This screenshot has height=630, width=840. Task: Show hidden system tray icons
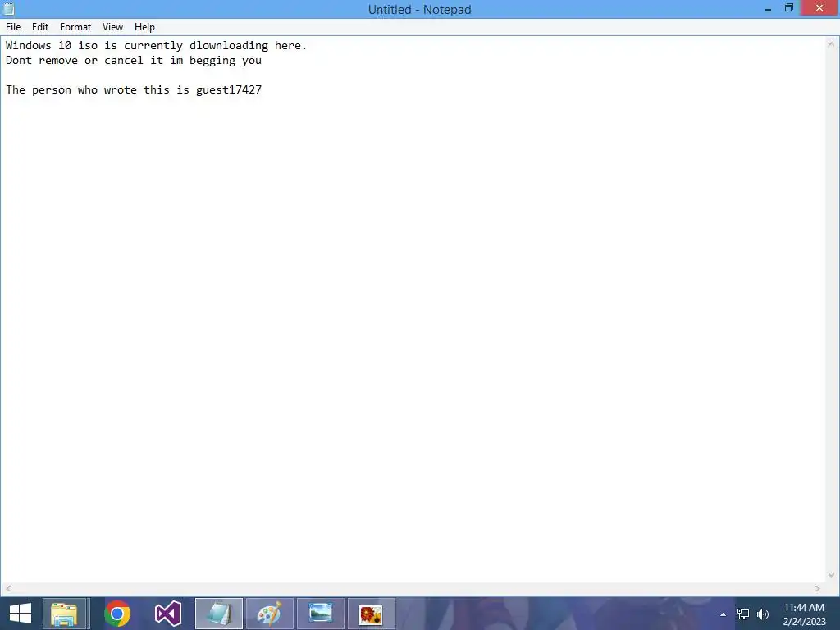pos(723,614)
